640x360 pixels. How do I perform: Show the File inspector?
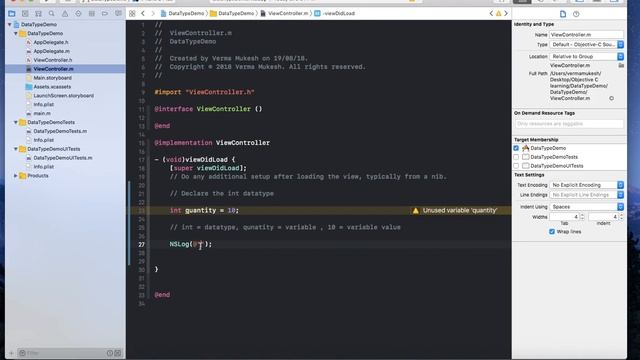(x=563, y=14)
